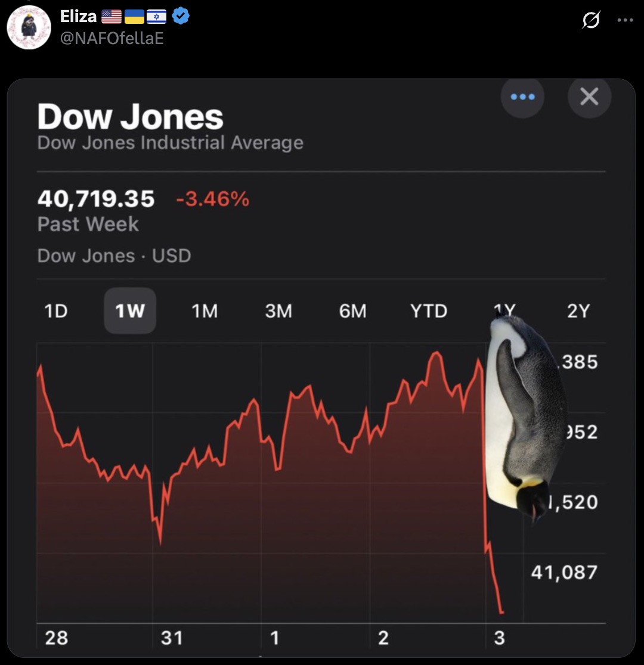Click the upside-down penguin image
This screenshot has height=665, width=644.
(x=524, y=417)
